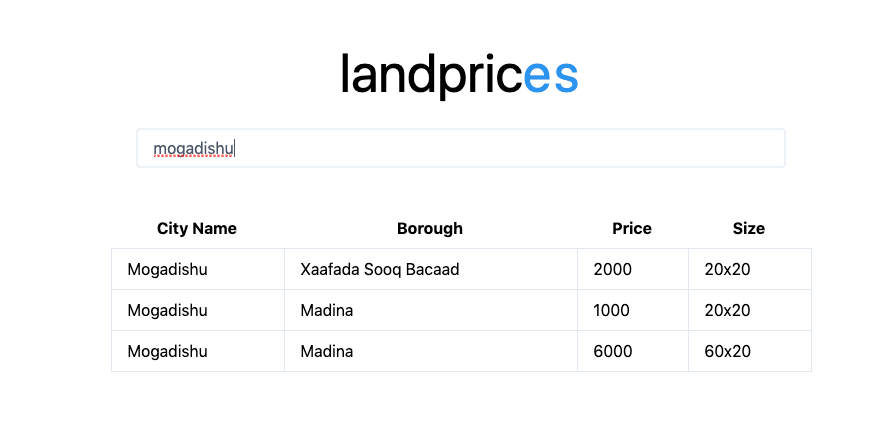Click the Borough column header
883x424 pixels.
(430, 228)
